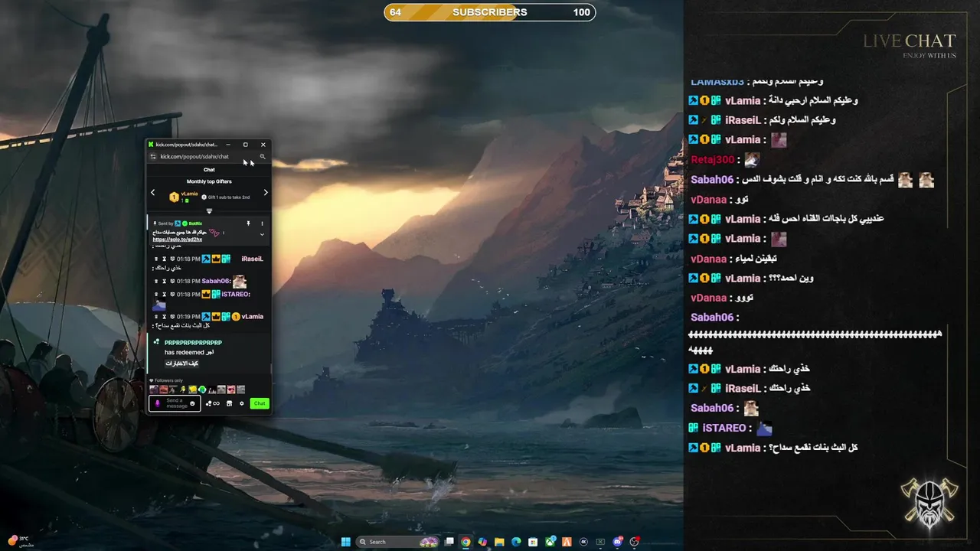Screen dimensions: 980x551
Task: Delete vLamia's 01:19 PM message
Action: 156,316
